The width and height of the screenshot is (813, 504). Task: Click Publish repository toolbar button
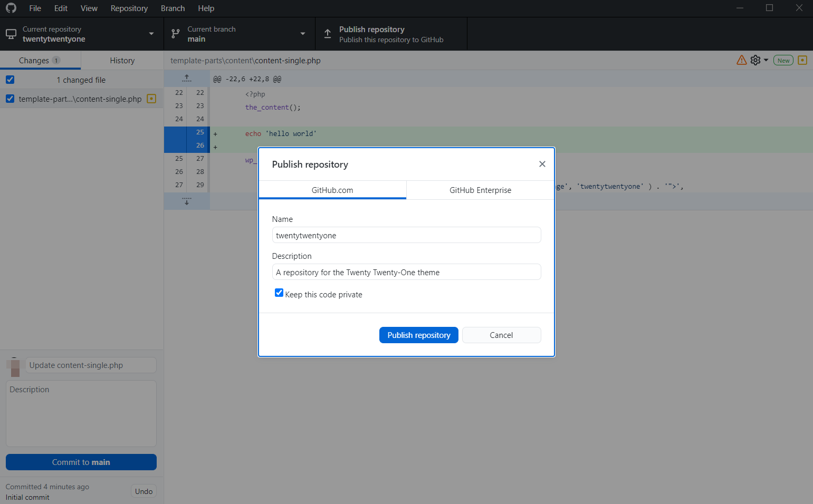(x=391, y=34)
